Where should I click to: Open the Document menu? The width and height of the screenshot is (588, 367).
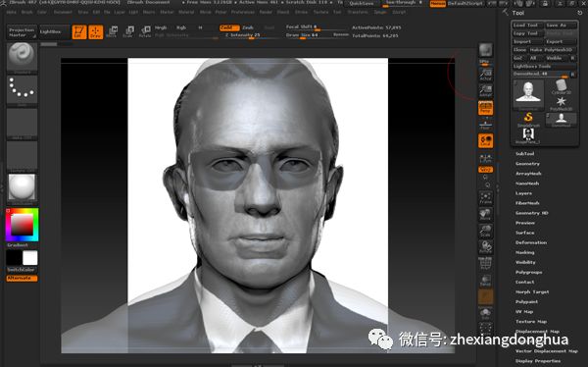point(63,12)
